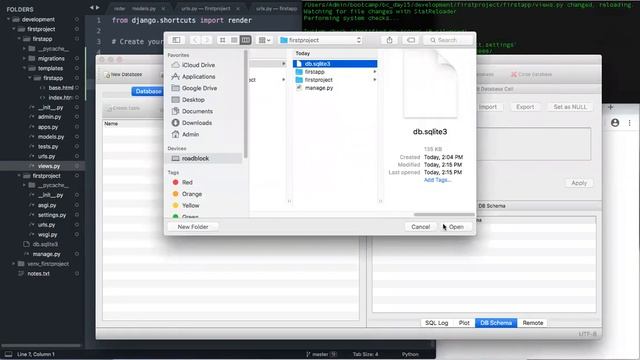The height and width of the screenshot is (360, 640).
Task: Go back in the file dialog
Action: point(195,40)
